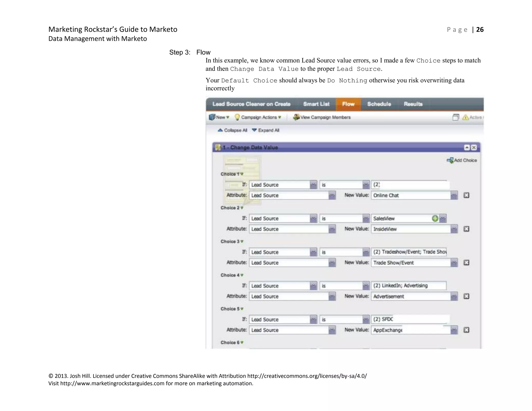Remove Choice 1 with its X icon
The width and height of the screenshot is (532, 411).
coord(467,195)
